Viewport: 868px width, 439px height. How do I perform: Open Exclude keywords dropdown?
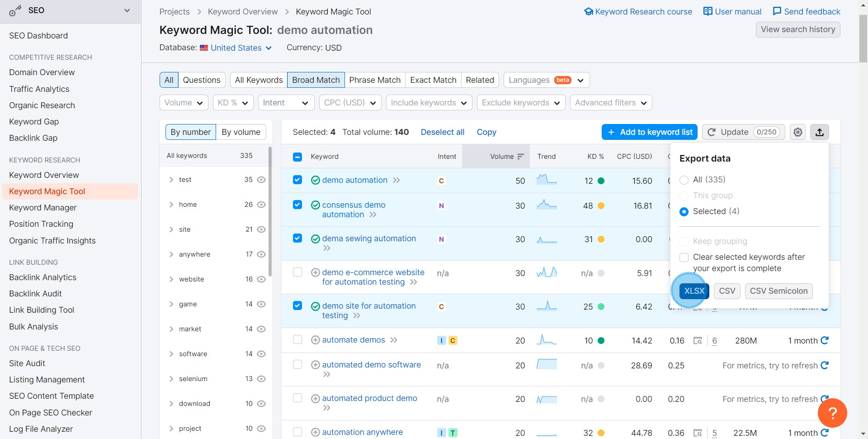click(521, 103)
